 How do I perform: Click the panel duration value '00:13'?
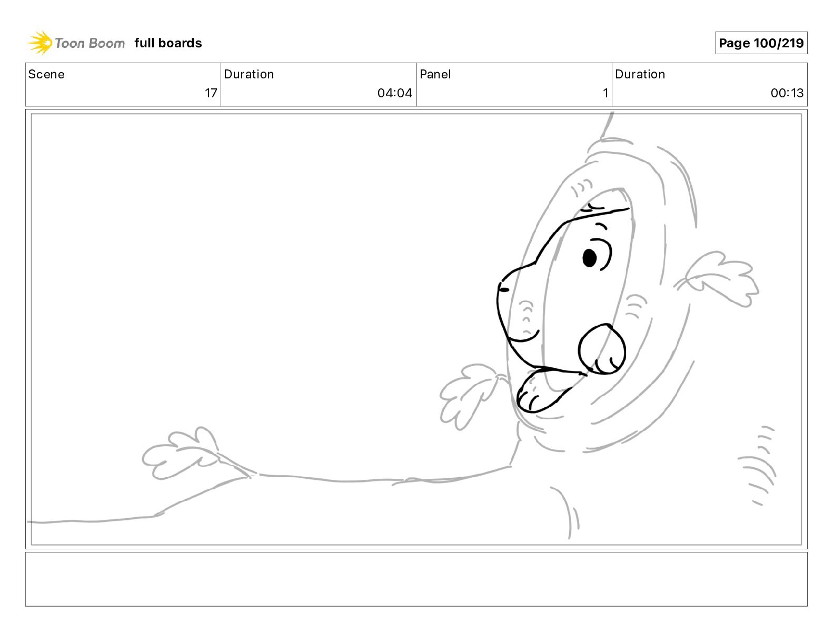787,93
